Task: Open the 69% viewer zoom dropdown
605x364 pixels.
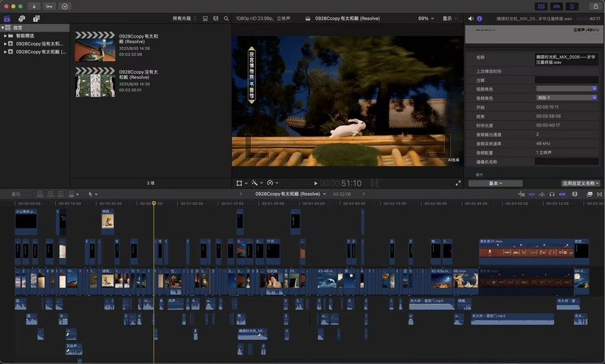Action: 426,18
